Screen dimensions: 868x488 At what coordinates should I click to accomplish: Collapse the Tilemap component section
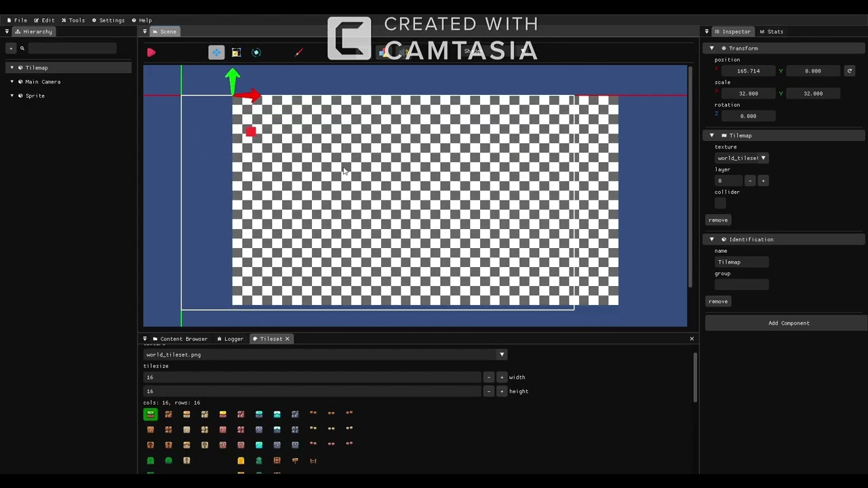click(711, 136)
